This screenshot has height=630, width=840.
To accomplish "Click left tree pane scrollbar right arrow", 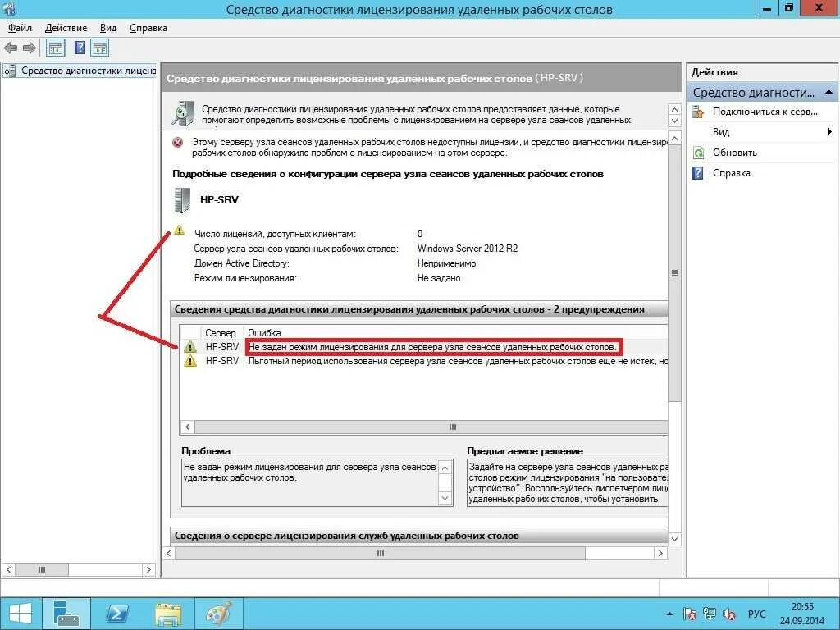I will coord(149,569).
